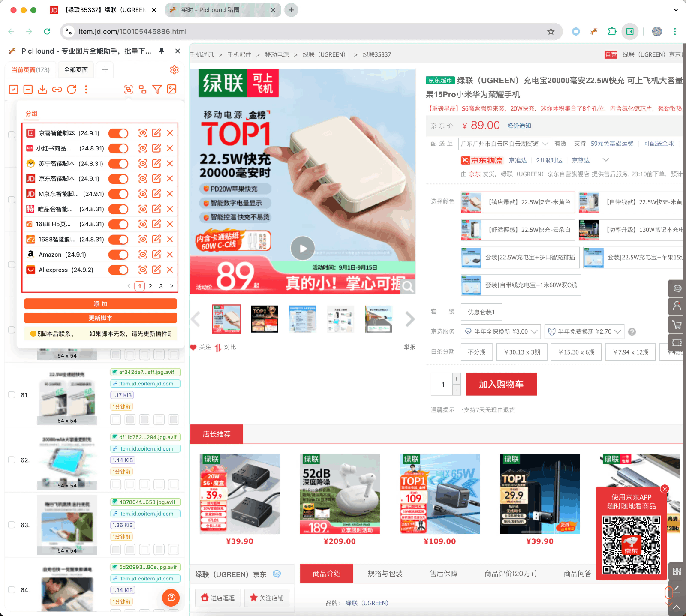Image resolution: width=686 pixels, height=616 pixels.
Task: Increase purchase quantity with plus
Action: [x=457, y=379]
